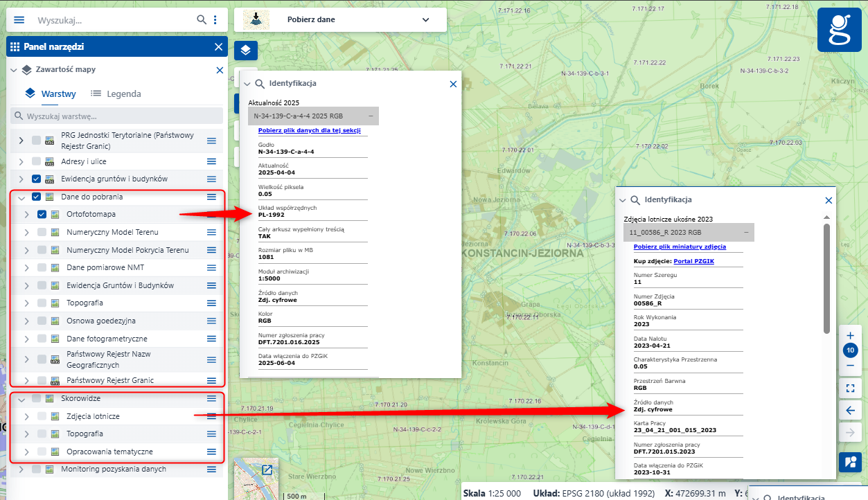Click the full extent map button

pos(850,389)
